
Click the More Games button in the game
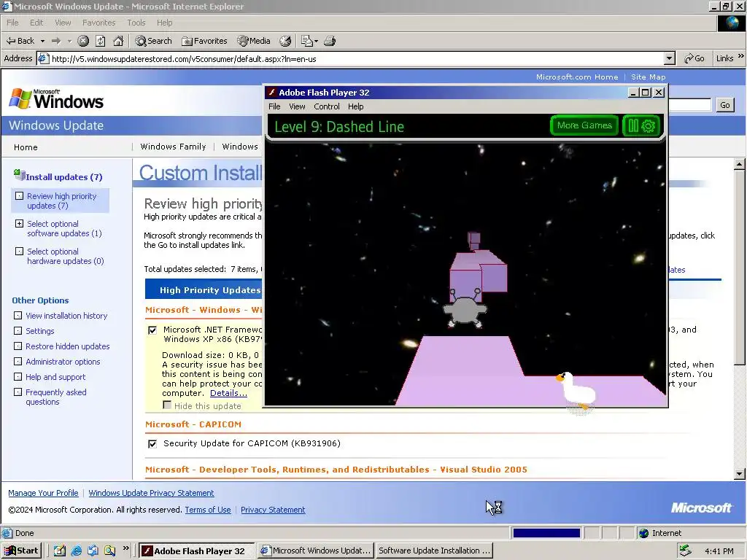pos(584,125)
